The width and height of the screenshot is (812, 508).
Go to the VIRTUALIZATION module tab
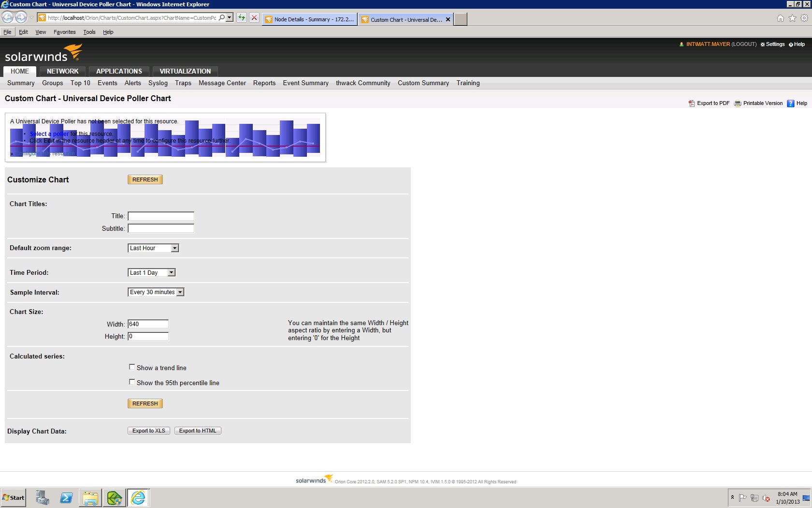click(x=185, y=71)
